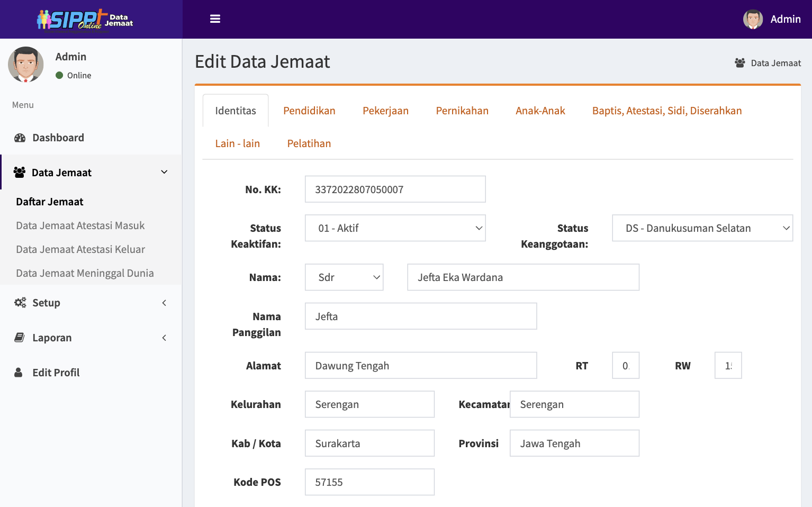Click the No. KK input field
The width and height of the screenshot is (812, 507).
pos(395,189)
